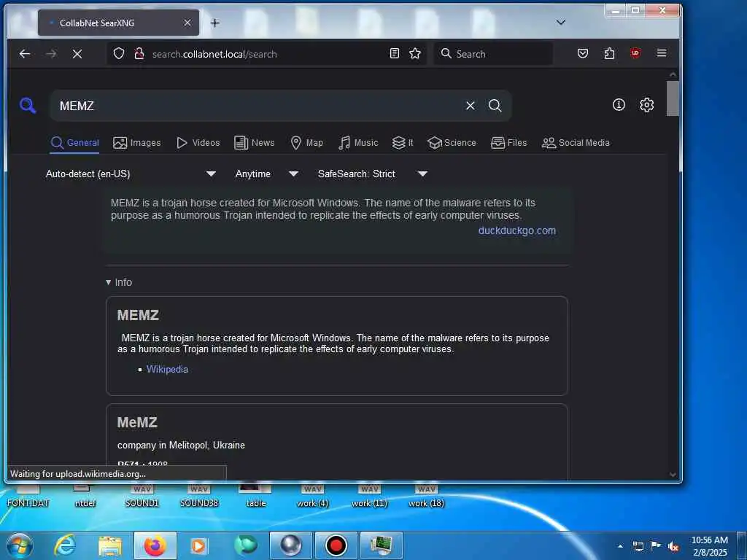Go back to the previous page
This screenshot has height=560, width=747.
24,54
